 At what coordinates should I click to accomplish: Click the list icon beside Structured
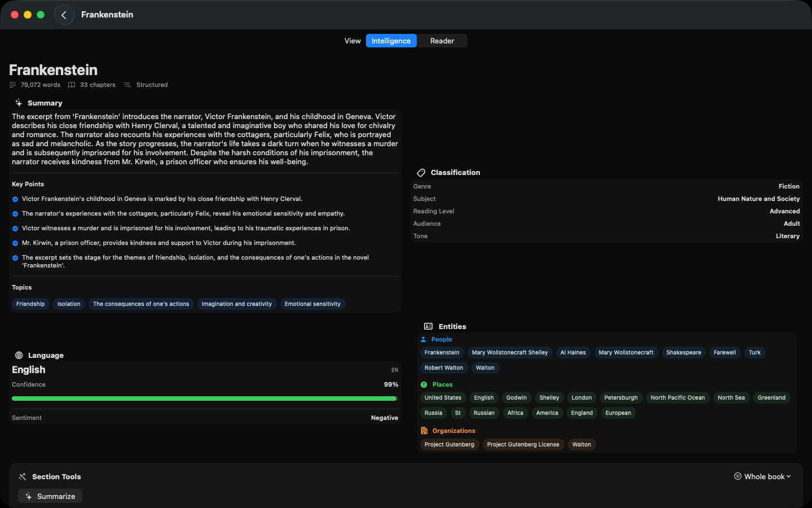pyautogui.click(x=127, y=85)
